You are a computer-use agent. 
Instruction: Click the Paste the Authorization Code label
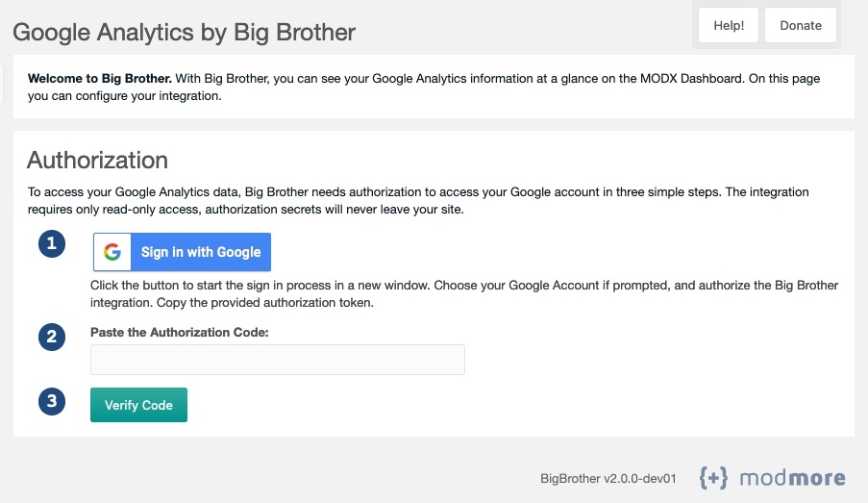(180, 333)
